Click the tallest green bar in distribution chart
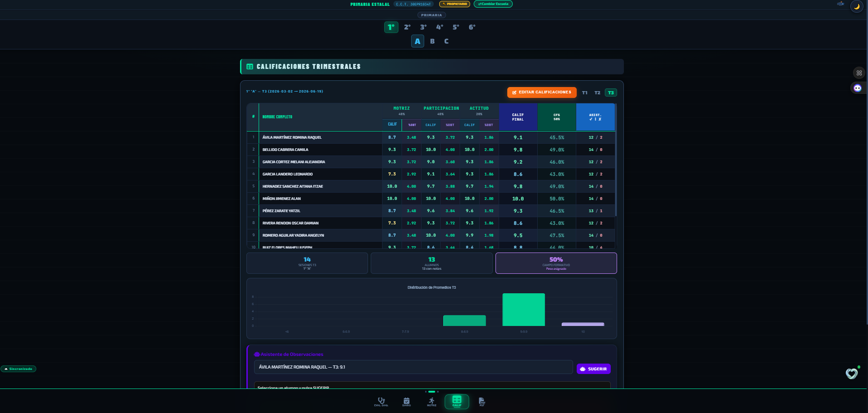Viewport: 868px width, 413px height. click(524, 310)
